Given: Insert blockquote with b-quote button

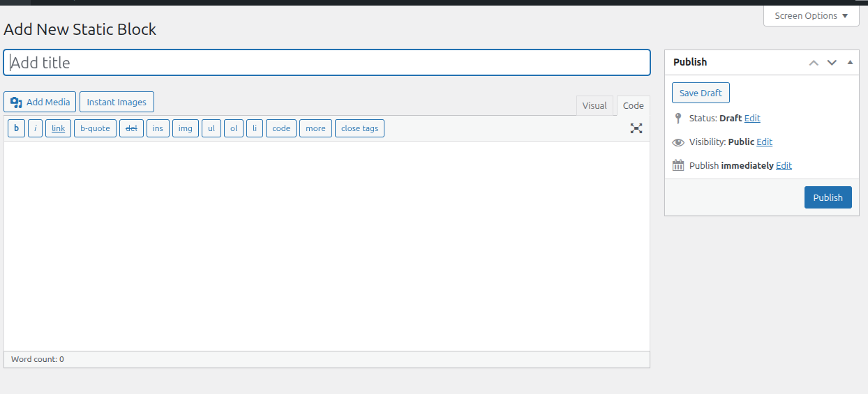Looking at the screenshot, I should [x=95, y=128].
